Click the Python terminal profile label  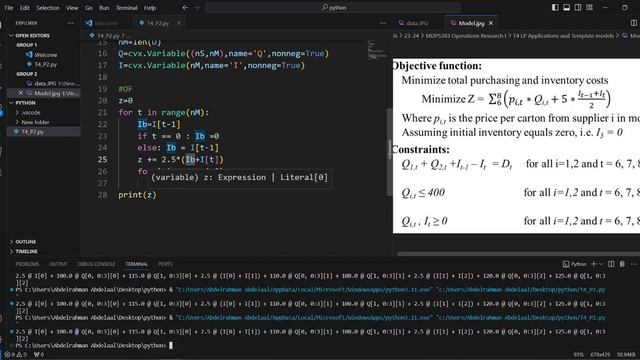(575, 264)
